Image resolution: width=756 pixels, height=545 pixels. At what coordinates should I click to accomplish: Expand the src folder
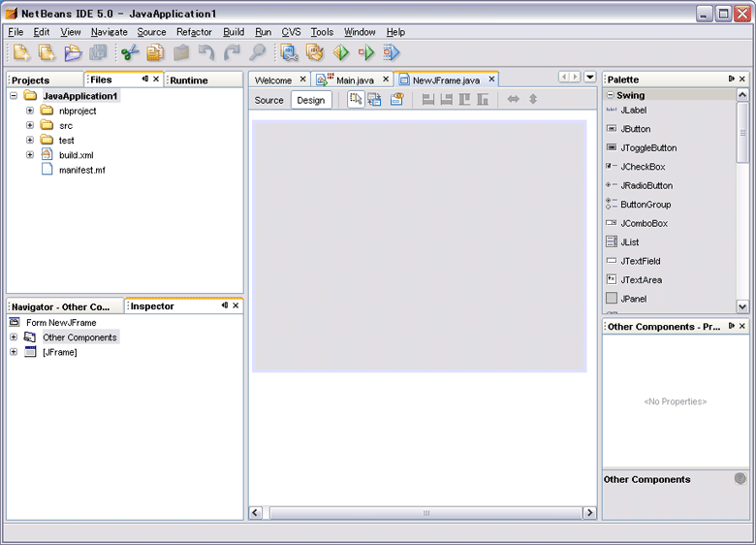coord(30,125)
